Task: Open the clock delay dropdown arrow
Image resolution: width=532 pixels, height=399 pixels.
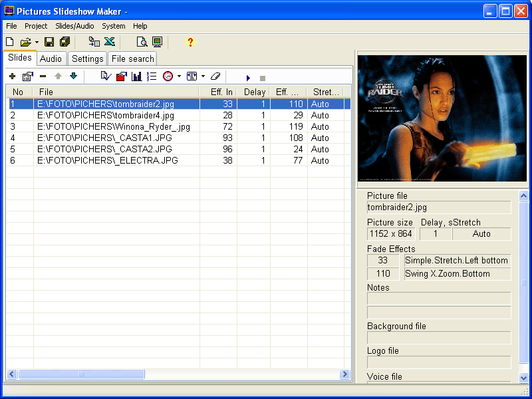Action: coord(179,76)
